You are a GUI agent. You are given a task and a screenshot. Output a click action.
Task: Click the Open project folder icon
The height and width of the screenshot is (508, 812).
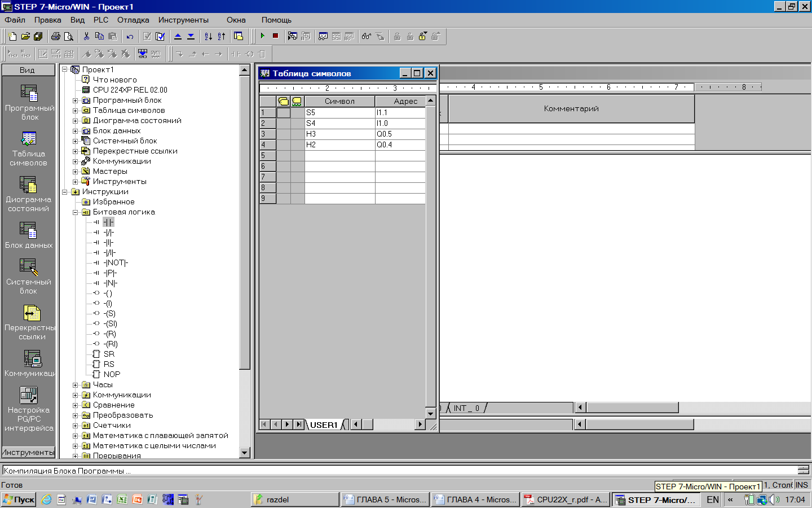pos(25,36)
